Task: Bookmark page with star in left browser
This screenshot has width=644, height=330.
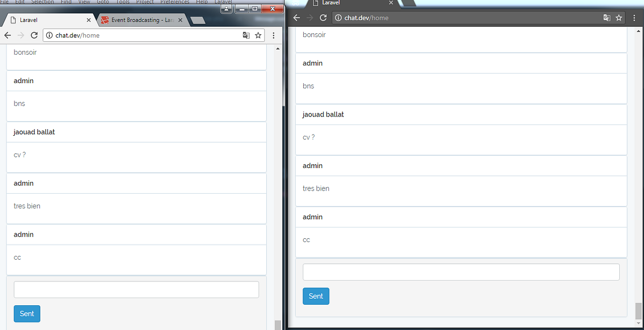Action: tap(258, 35)
